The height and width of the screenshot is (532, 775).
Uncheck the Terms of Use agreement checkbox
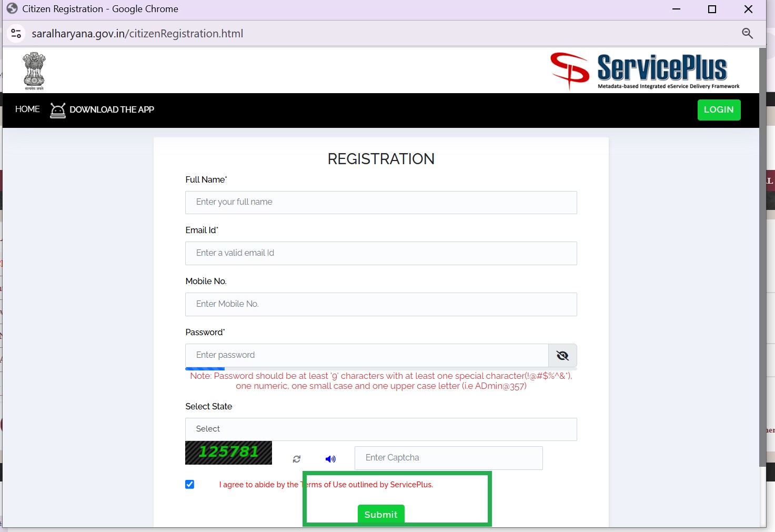point(190,484)
